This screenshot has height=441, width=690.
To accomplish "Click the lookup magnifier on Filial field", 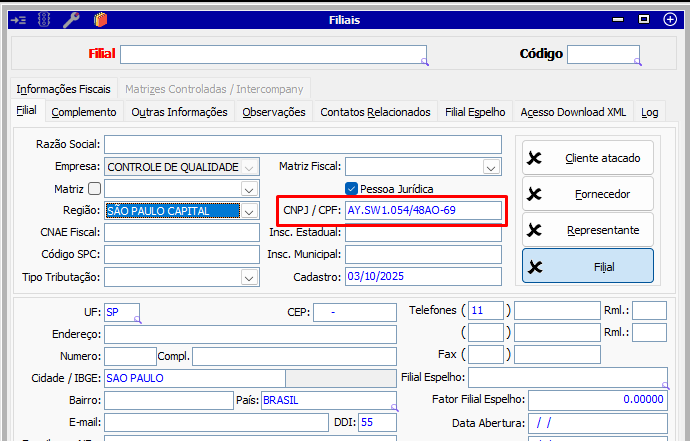I will coord(425,62).
